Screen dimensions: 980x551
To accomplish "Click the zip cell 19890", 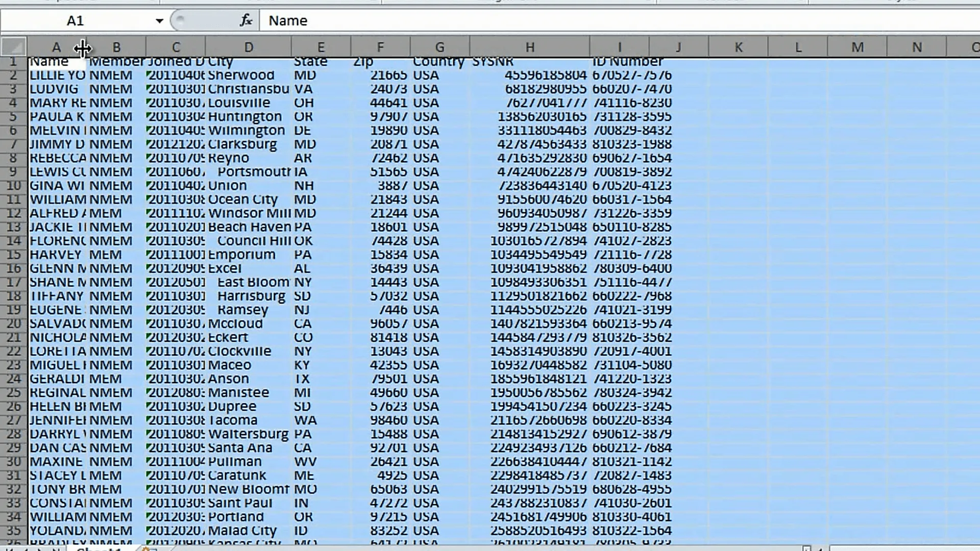I will point(380,131).
